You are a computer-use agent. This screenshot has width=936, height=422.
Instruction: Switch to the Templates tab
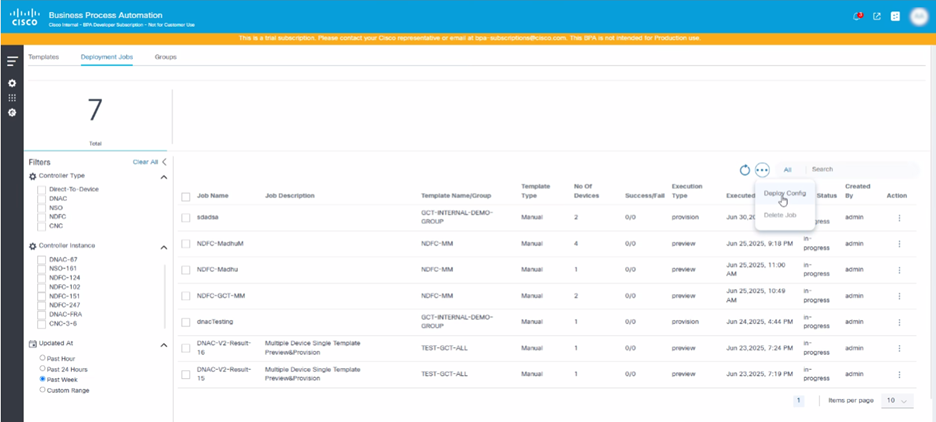[44, 57]
